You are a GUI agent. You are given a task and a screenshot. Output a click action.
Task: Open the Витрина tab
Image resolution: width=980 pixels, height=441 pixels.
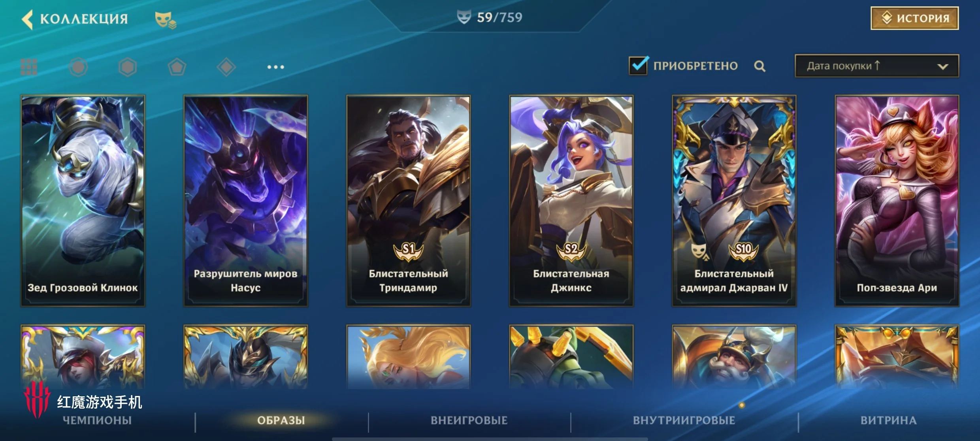pyautogui.click(x=889, y=420)
